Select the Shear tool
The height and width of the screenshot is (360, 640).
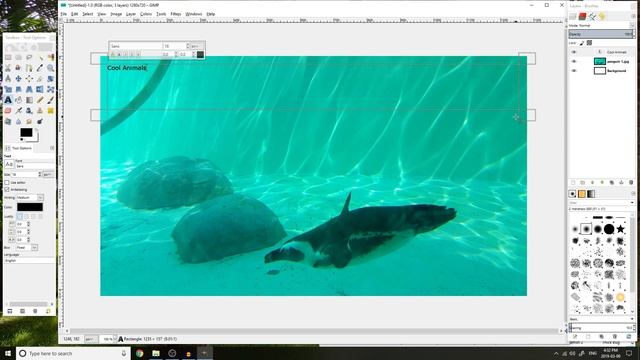coord(19,89)
